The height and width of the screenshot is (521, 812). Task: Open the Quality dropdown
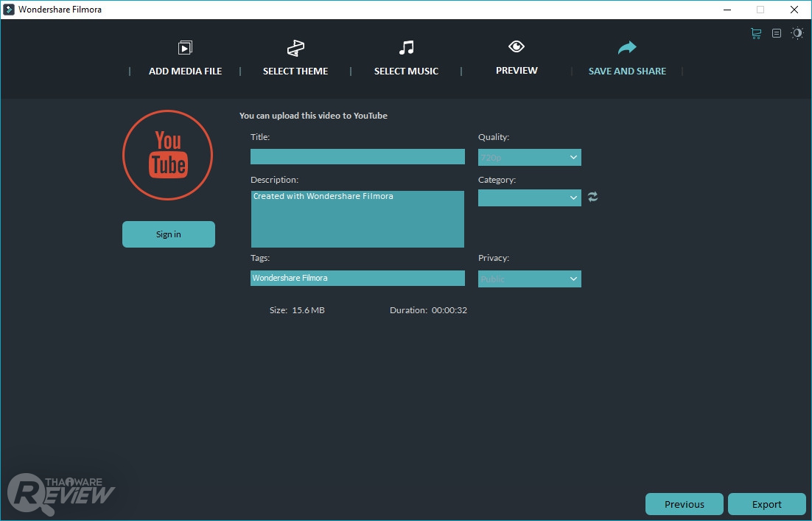pyautogui.click(x=529, y=158)
